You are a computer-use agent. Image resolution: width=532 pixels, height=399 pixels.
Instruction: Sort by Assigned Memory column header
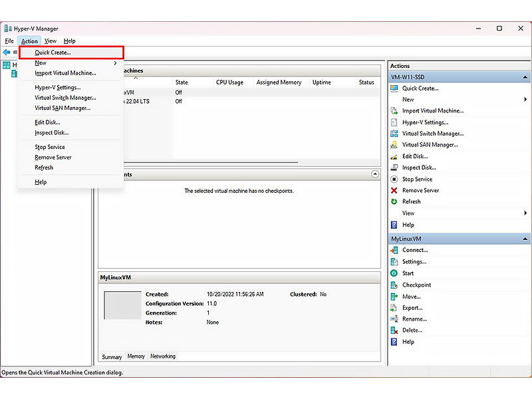(281, 82)
